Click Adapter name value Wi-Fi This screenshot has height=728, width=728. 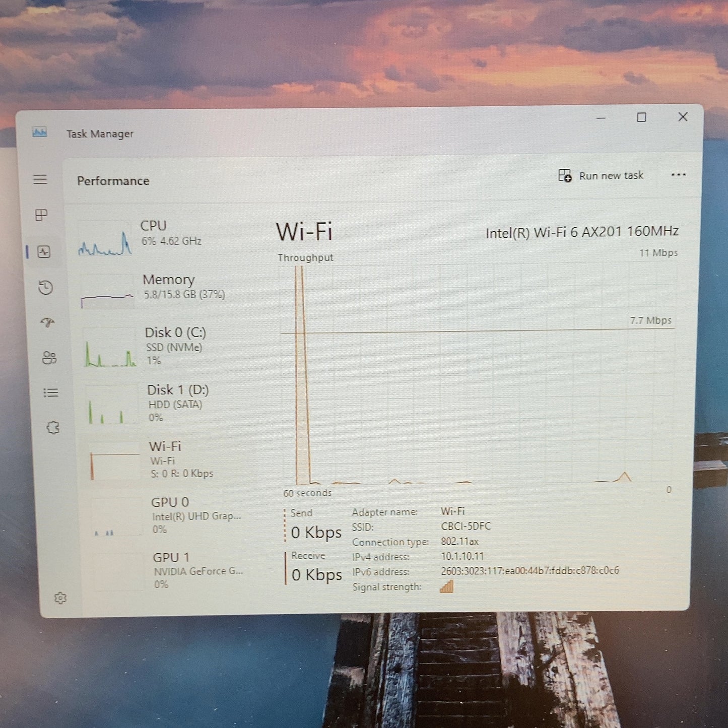click(x=452, y=511)
